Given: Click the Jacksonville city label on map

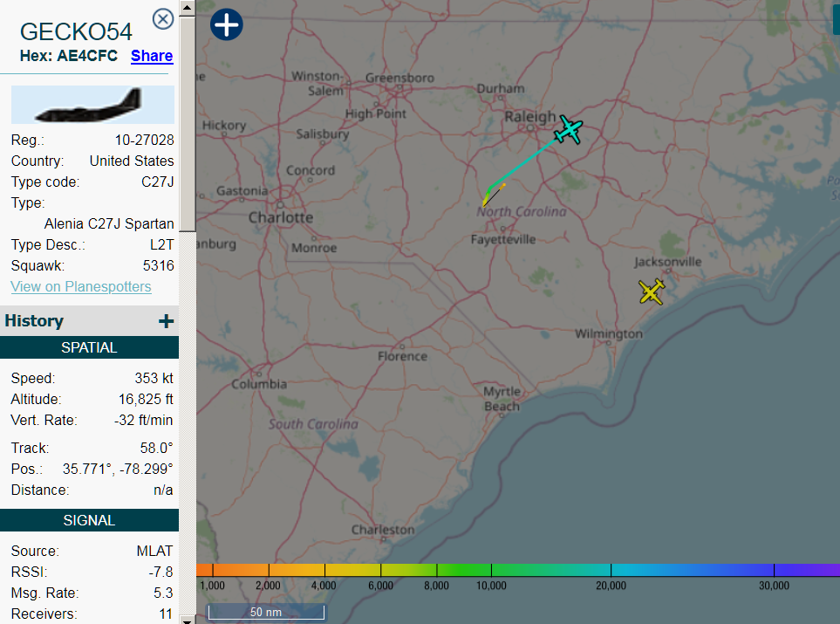Looking at the screenshot, I should [667, 262].
